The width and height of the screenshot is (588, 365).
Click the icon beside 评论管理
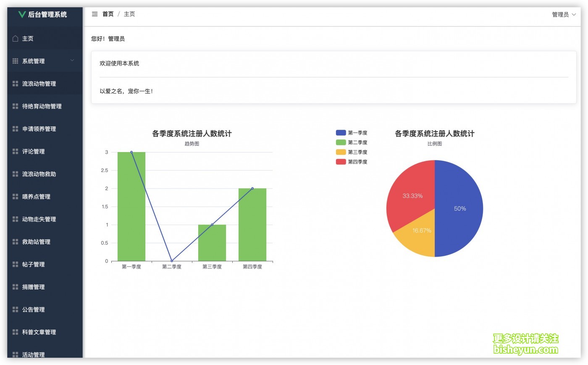pyautogui.click(x=16, y=152)
